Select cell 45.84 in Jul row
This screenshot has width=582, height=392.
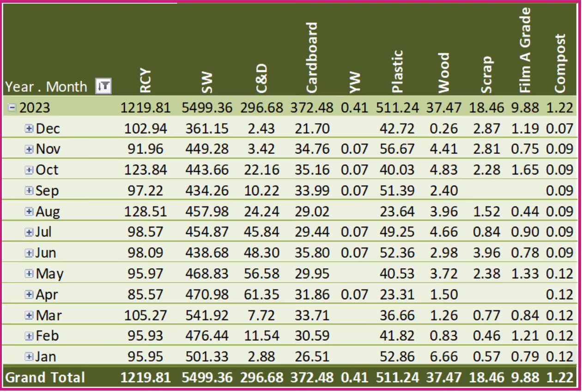[x=262, y=232]
